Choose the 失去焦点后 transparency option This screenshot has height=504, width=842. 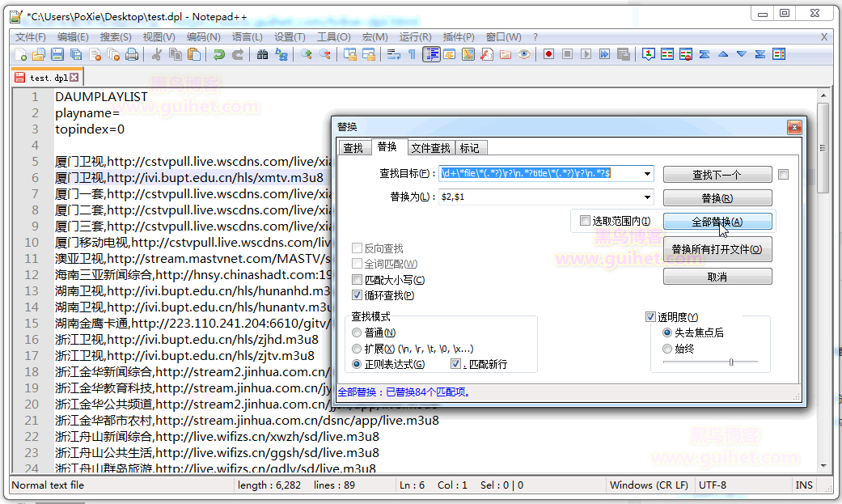pyautogui.click(x=667, y=332)
